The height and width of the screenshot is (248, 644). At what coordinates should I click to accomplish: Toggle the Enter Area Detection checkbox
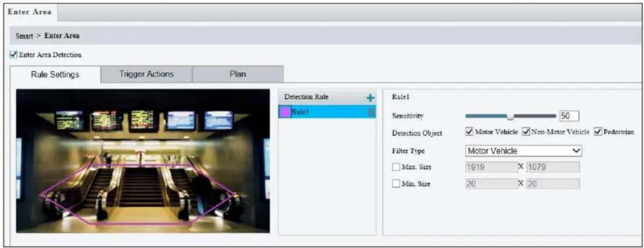13,54
